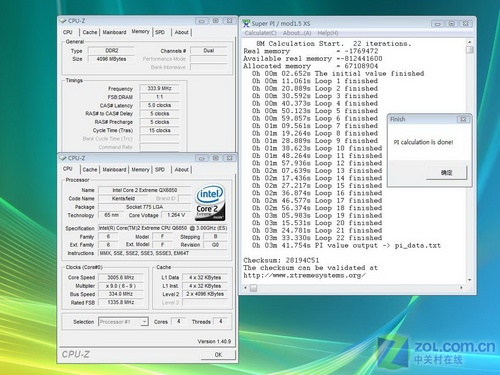Screen dimensions: 500x375
Task: Close the Finish dialog with X
Action: click(463, 119)
